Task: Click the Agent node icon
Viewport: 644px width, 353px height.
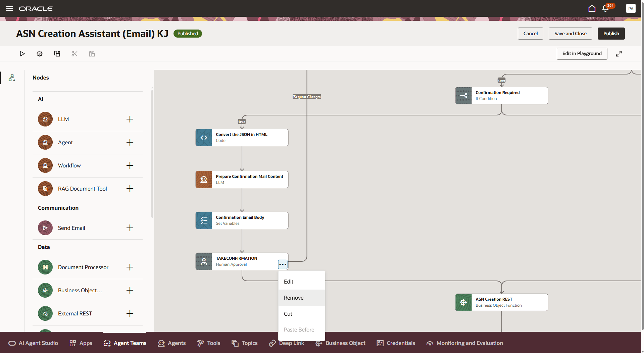Action: tap(45, 142)
